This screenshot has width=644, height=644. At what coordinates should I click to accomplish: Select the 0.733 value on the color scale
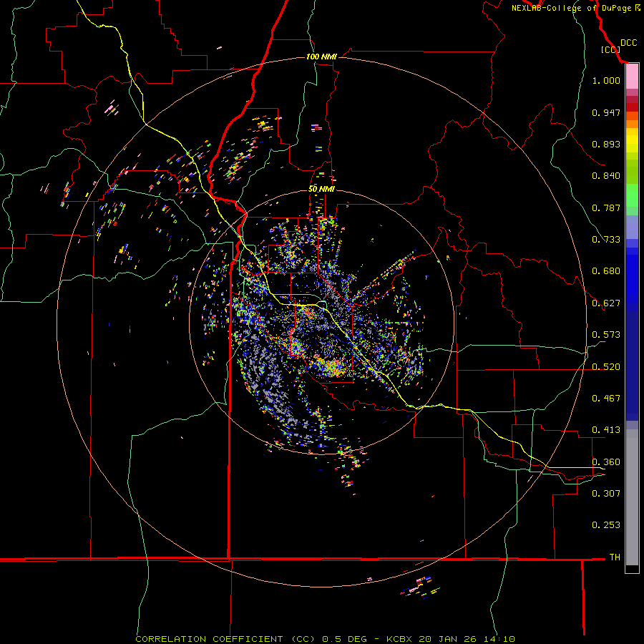(606, 240)
